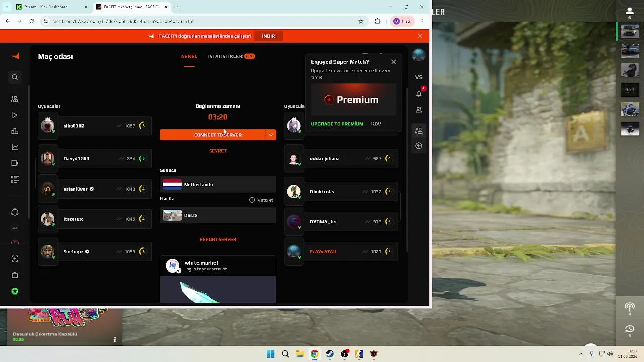Image resolution: width=644 pixels, height=362 pixels.
Task: Open the Chrome extensions puzzle icon
Action: (378, 21)
